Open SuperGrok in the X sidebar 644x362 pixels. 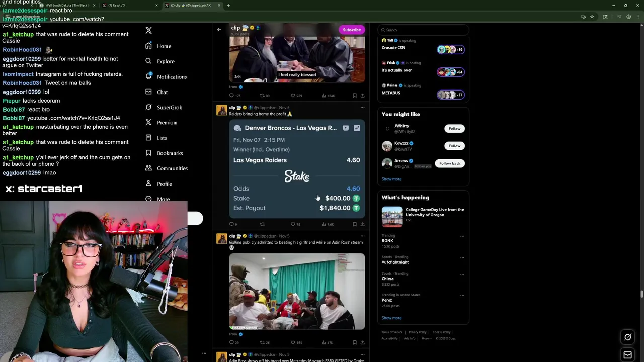coord(164,107)
